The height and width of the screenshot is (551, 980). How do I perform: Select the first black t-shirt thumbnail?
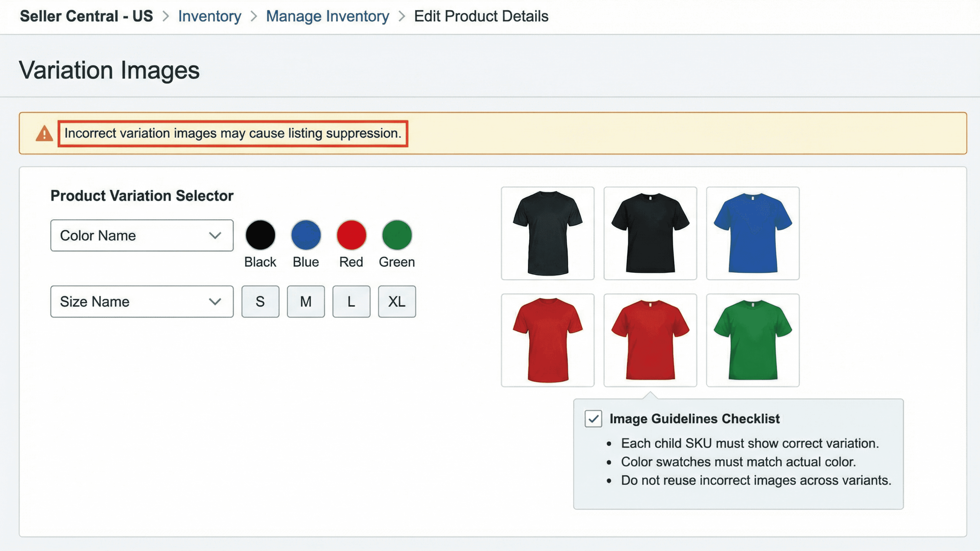pyautogui.click(x=547, y=233)
